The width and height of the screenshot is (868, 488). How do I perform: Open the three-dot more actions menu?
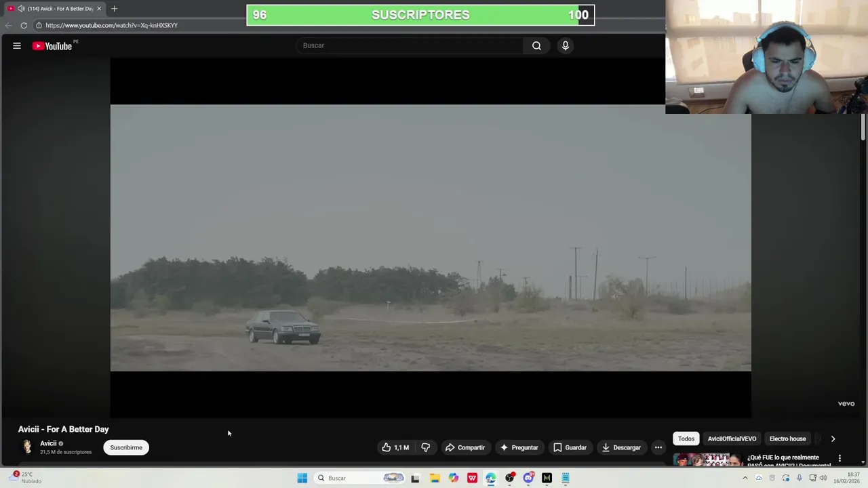pyautogui.click(x=658, y=447)
